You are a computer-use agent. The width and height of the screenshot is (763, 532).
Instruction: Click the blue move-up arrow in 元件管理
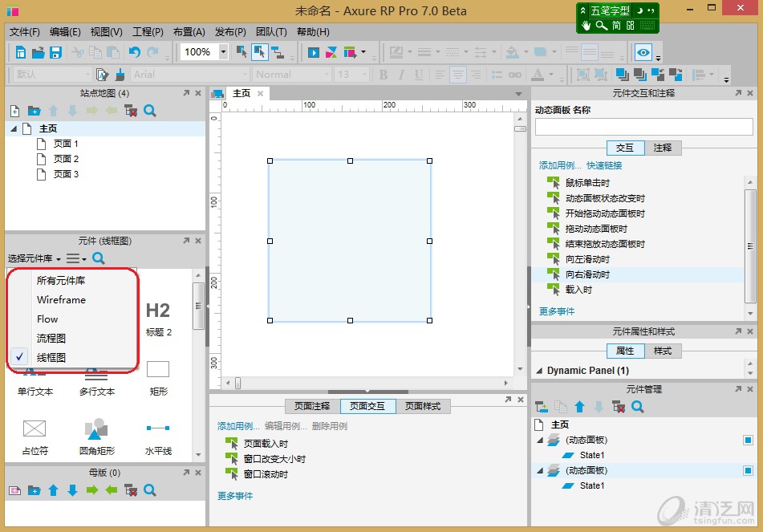pyautogui.click(x=579, y=408)
